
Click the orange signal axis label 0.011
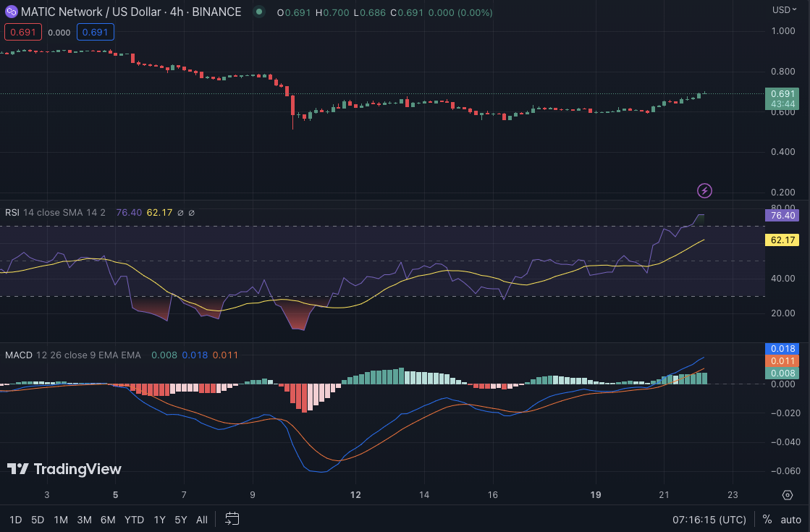tap(782, 361)
